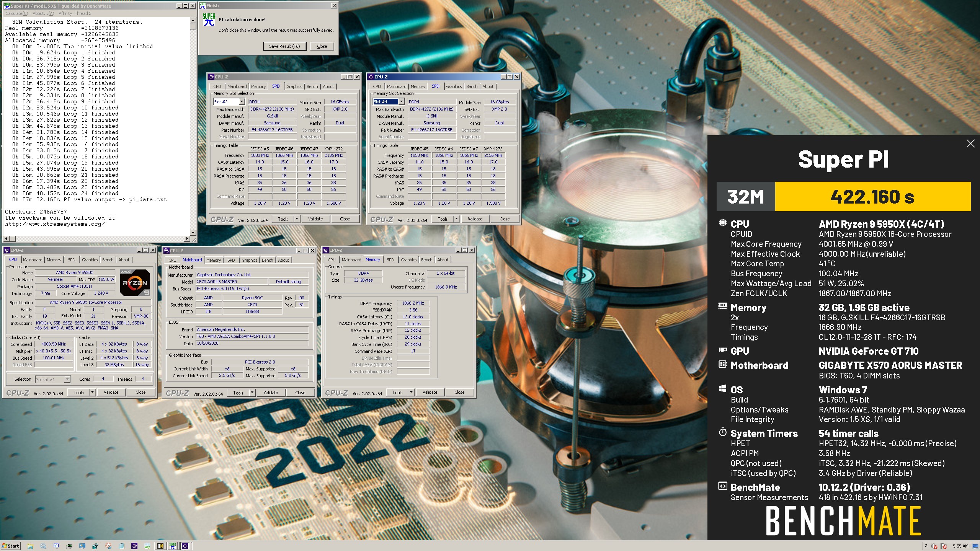Screen dimensions: 980x551
Task: Click Close button in Slot #4 CPU-Z window
Action: [x=505, y=218]
